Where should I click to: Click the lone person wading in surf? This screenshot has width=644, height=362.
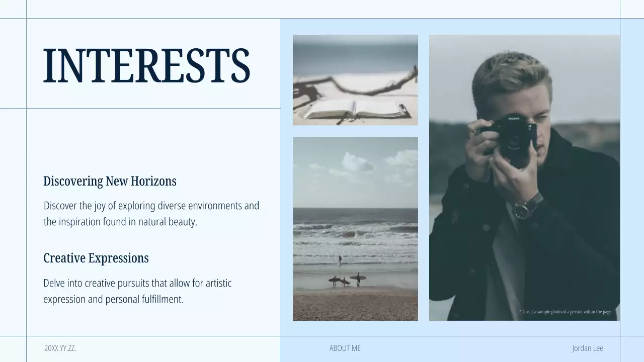(340, 260)
